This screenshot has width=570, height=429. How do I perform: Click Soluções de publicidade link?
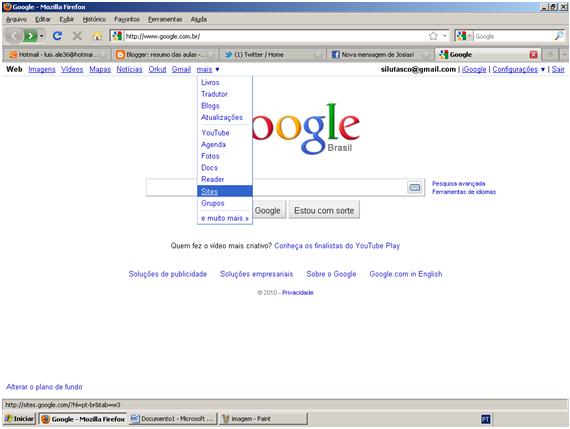[x=168, y=274]
